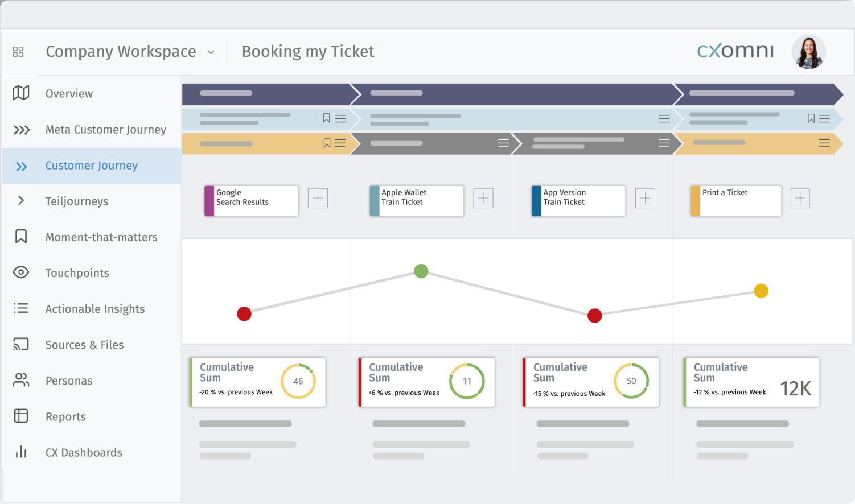Image resolution: width=855 pixels, height=504 pixels.
Task: Click the Overview map icon
Action: point(21,93)
